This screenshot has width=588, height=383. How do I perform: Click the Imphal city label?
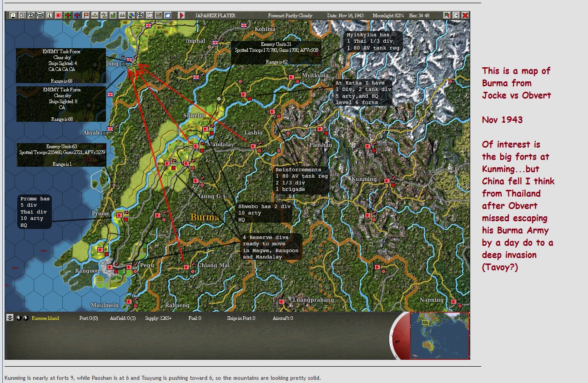pos(196,41)
